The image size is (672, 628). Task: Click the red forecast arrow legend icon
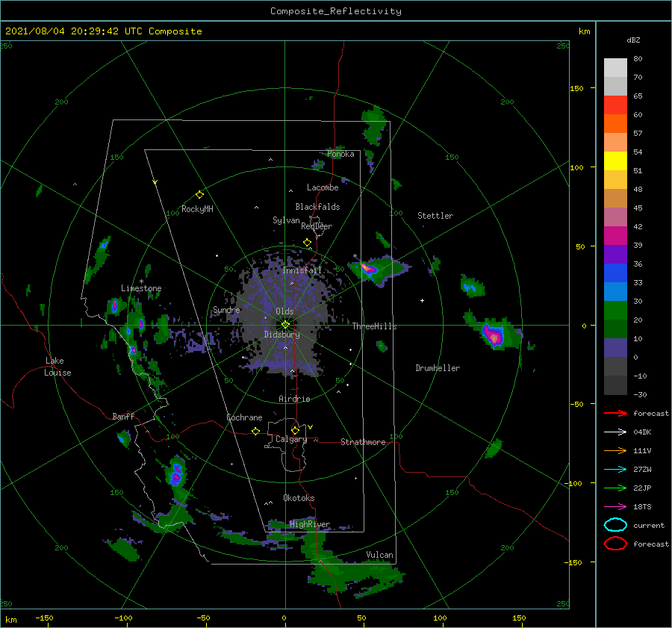tap(615, 413)
